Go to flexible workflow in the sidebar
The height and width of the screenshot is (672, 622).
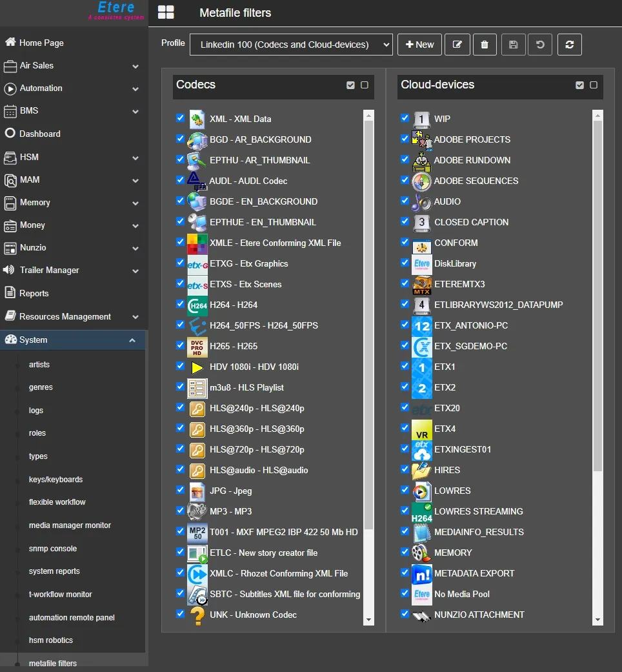57,502
